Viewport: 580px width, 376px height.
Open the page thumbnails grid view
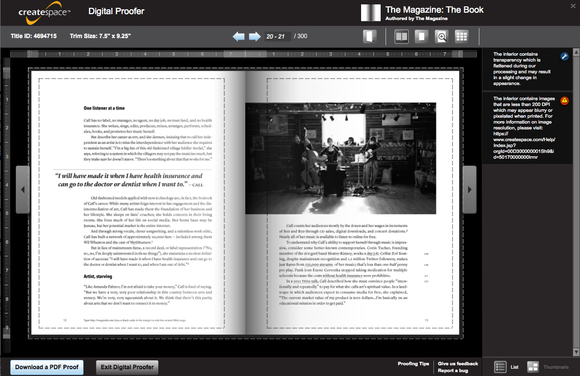point(461,36)
